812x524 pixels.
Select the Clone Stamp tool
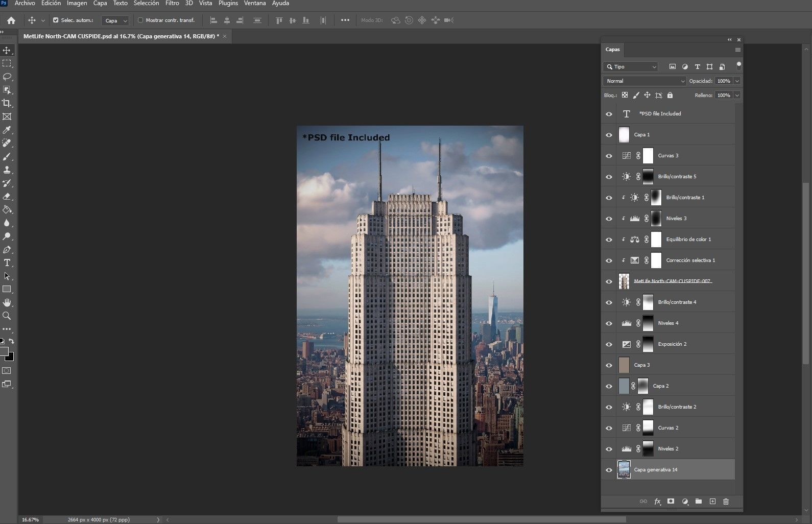(7, 170)
